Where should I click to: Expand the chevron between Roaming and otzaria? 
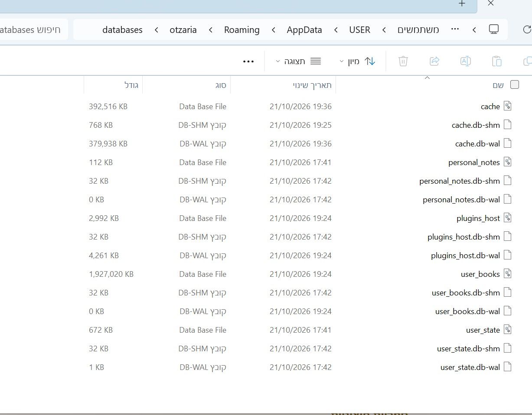coord(211,29)
